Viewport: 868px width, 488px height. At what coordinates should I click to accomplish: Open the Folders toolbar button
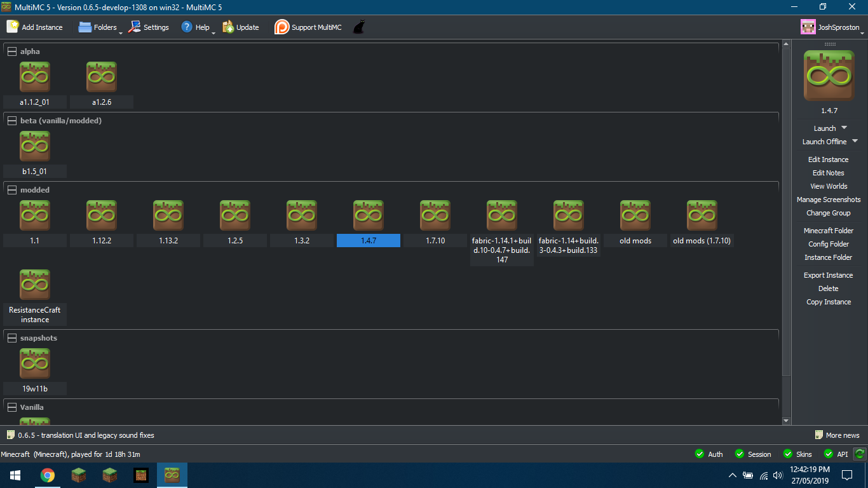pyautogui.click(x=97, y=27)
